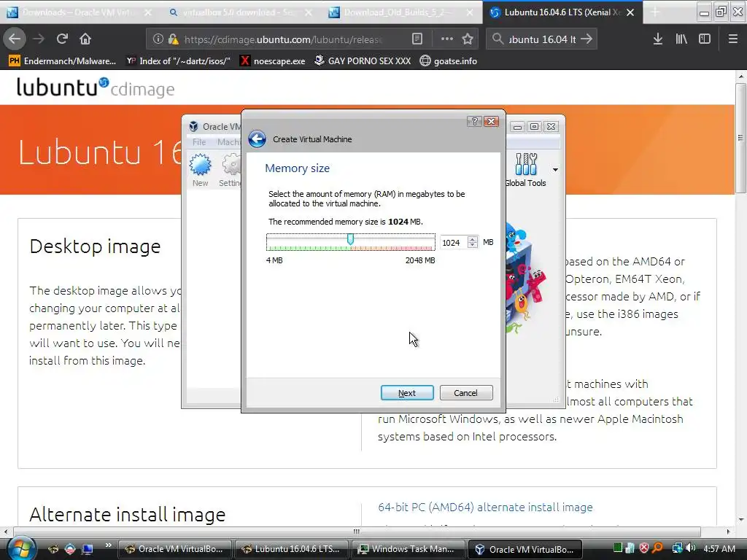747x560 pixels.
Task: Open the File menu in VirtualBox Manager
Action: click(x=199, y=142)
